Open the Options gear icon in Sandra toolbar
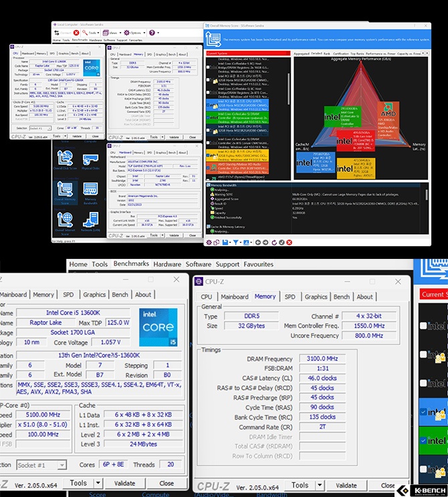The height and width of the screenshot is (497, 448). click(127, 33)
